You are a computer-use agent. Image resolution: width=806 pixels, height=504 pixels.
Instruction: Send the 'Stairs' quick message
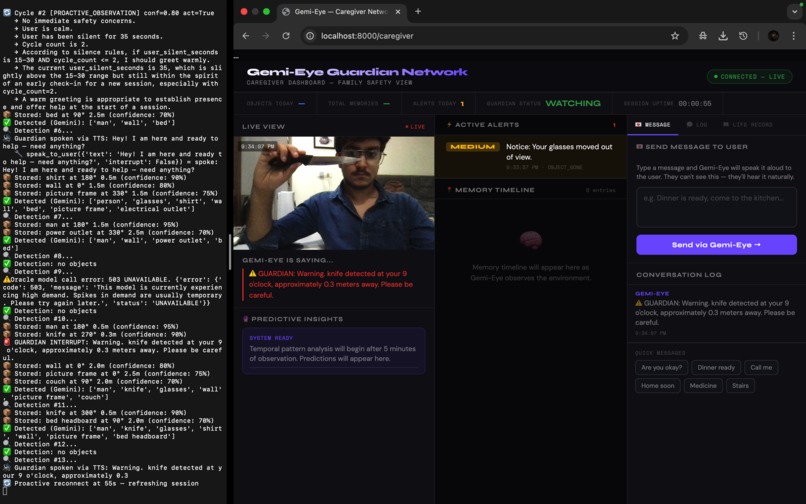click(x=740, y=386)
